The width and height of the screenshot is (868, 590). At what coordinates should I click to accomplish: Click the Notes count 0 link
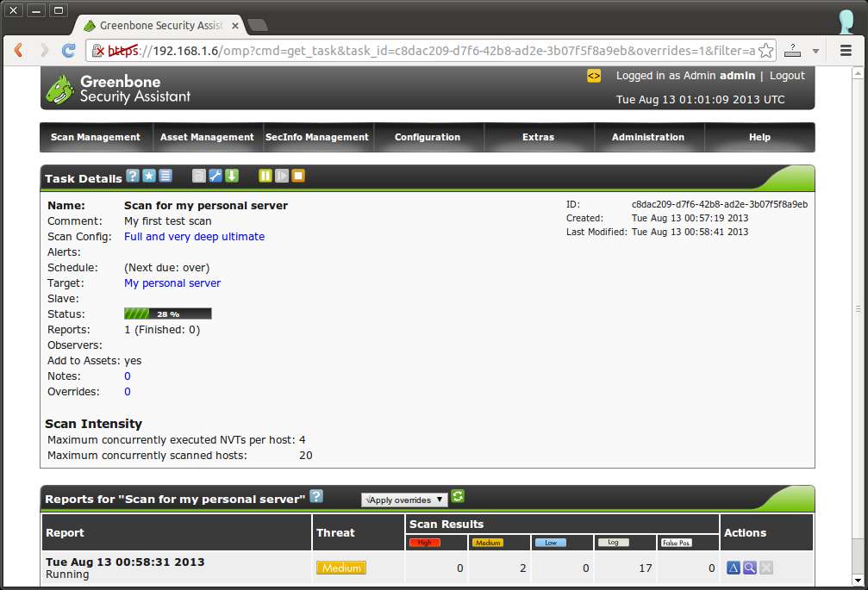[128, 376]
